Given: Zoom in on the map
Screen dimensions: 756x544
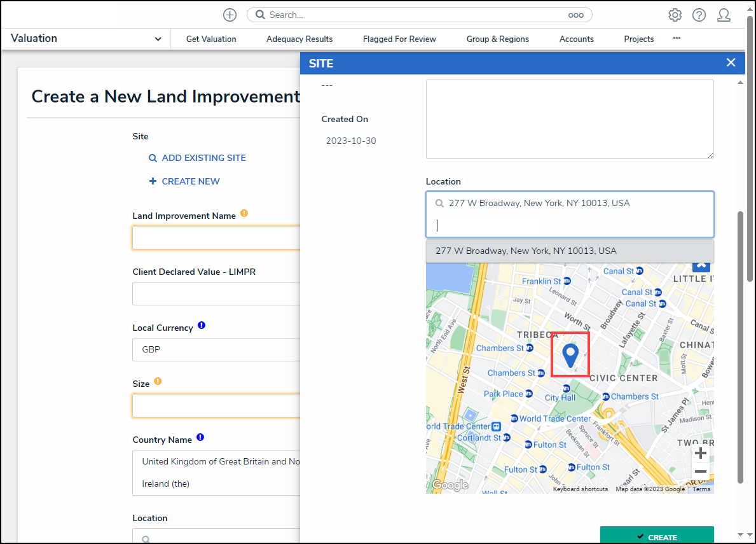Looking at the screenshot, I should tap(701, 453).
